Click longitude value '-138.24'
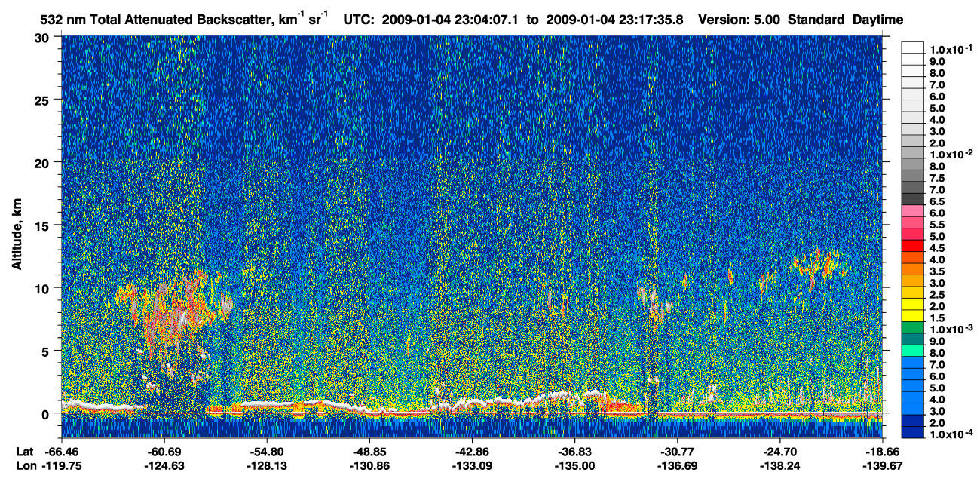The width and height of the screenshot is (980, 503). 779,466
